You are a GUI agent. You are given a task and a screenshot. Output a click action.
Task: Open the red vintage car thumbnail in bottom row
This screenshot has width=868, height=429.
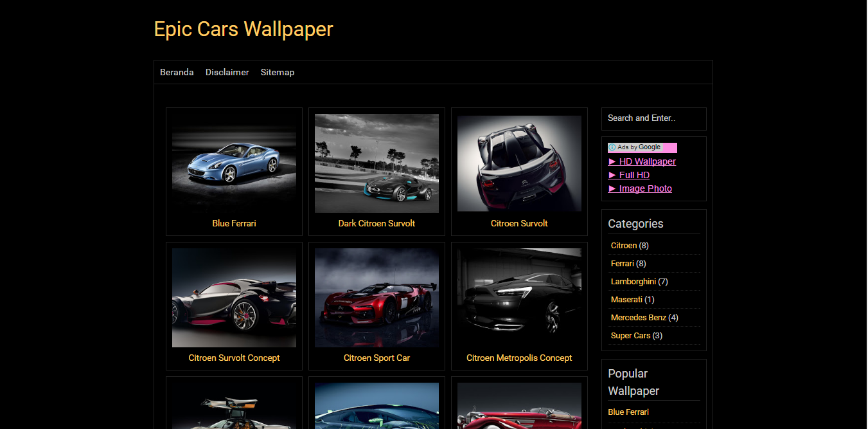point(519,406)
